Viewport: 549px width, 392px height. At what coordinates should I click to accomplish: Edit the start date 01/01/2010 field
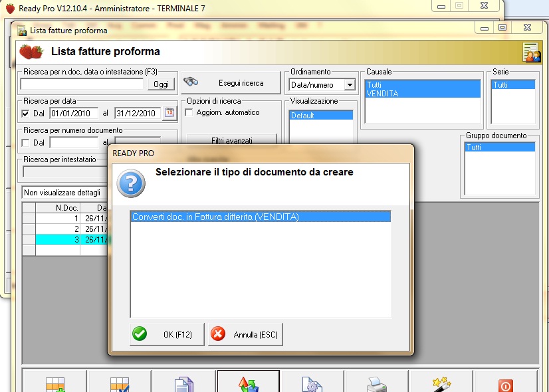click(74, 114)
